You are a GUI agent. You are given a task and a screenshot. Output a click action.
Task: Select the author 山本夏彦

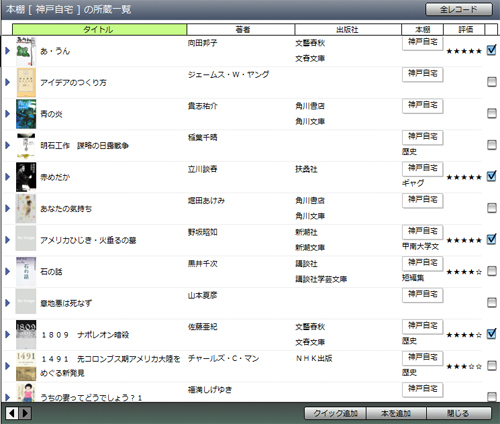pos(202,295)
